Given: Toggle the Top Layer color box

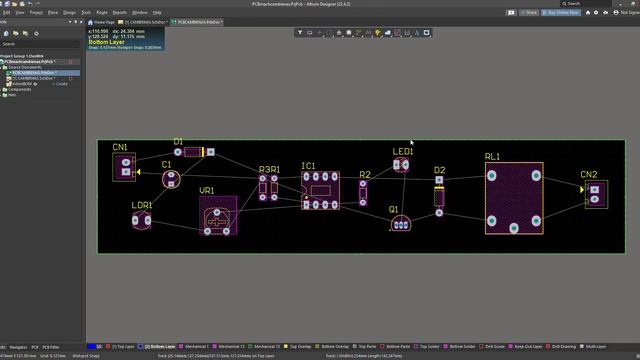Looking at the screenshot, I should [x=108, y=347].
